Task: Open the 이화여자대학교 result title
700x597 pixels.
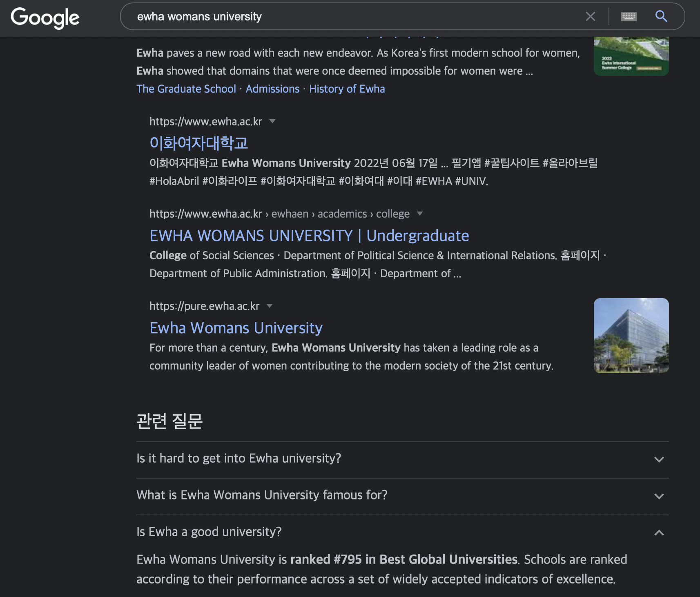Action: click(198, 143)
